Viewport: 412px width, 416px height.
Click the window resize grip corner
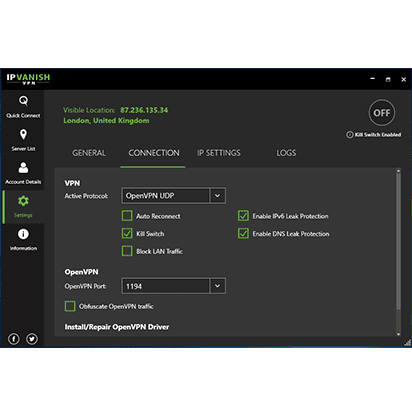tap(408, 343)
